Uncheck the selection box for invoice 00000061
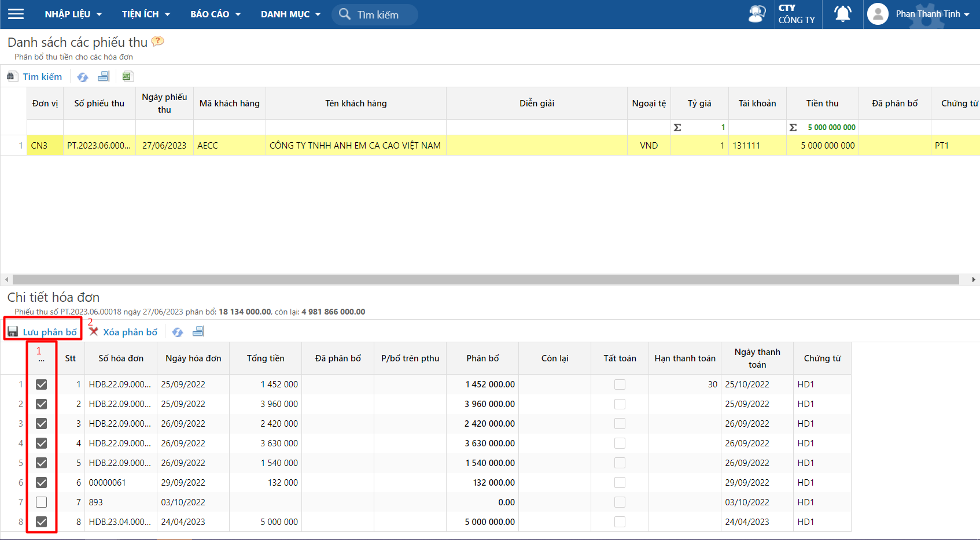Image resolution: width=980 pixels, height=540 pixels. pyautogui.click(x=42, y=483)
